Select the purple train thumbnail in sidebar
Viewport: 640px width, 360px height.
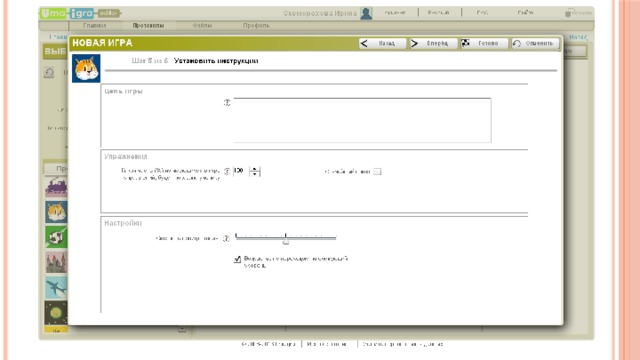(56, 187)
